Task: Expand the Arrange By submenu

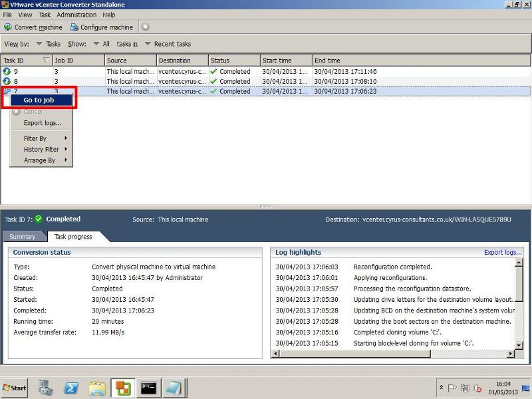Action: (41, 160)
